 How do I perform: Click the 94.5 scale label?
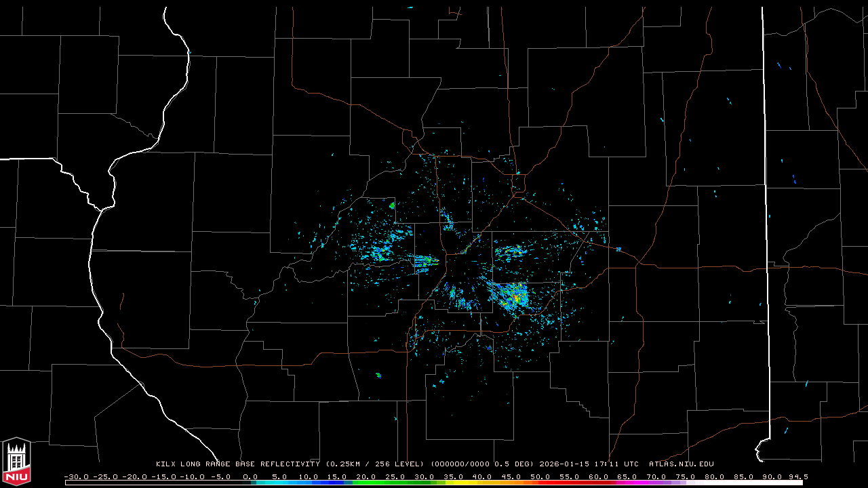797,476
